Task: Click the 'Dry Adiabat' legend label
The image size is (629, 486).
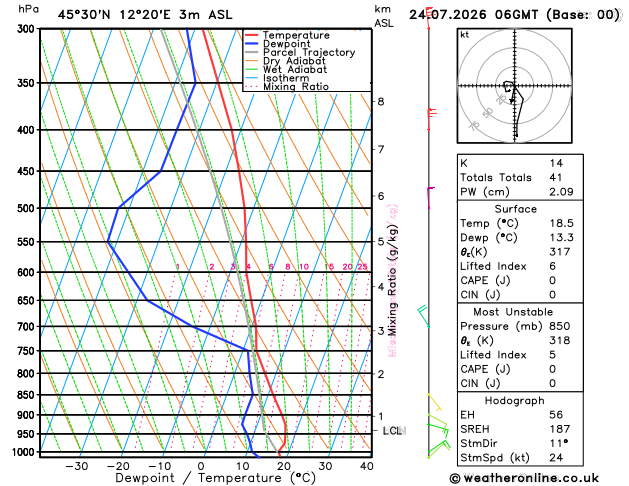Action: (x=294, y=61)
